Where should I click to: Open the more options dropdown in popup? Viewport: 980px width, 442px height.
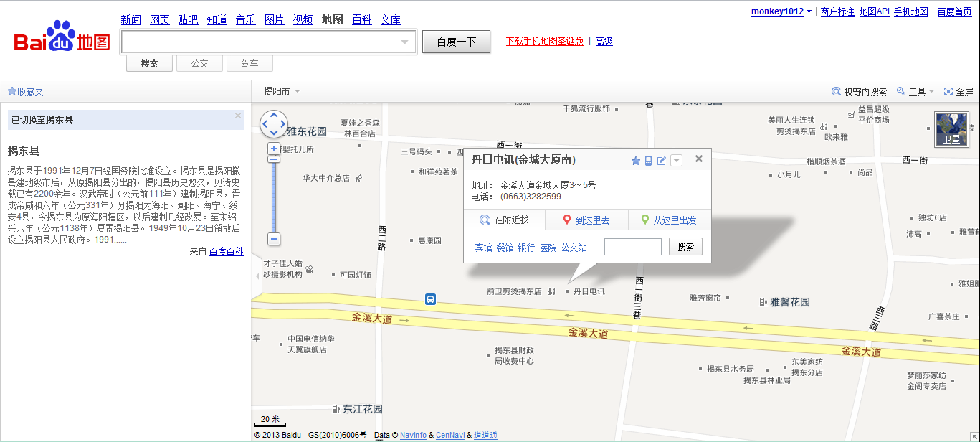pyautogui.click(x=676, y=161)
